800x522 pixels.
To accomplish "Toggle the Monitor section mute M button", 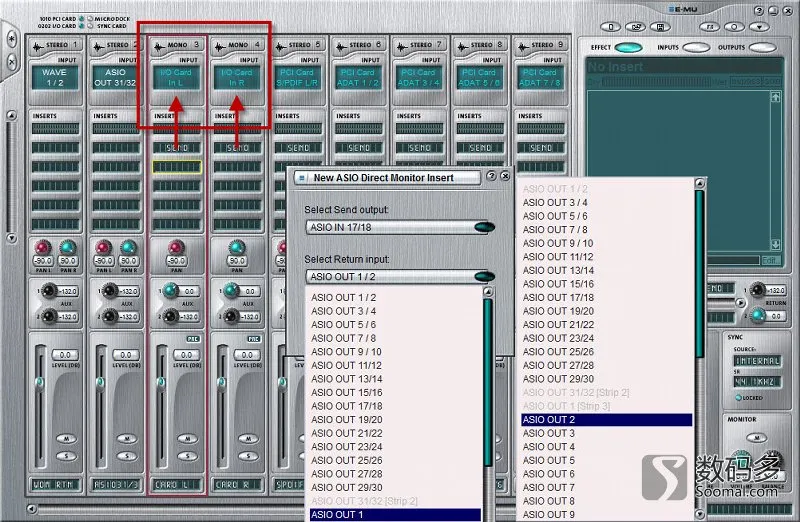I will tap(756, 437).
